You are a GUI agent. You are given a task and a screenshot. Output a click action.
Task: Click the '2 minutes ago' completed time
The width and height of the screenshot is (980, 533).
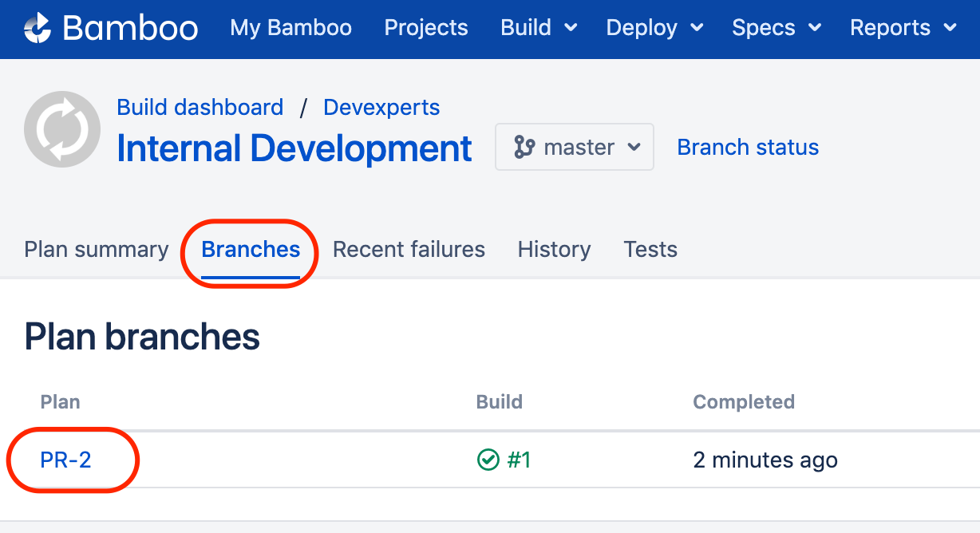765,460
